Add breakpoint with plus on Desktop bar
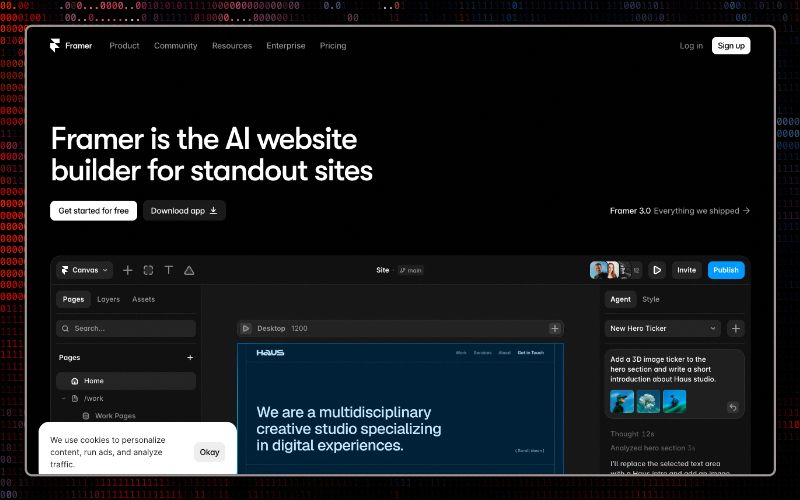This screenshot has height=500, width=800. [555, 329]
